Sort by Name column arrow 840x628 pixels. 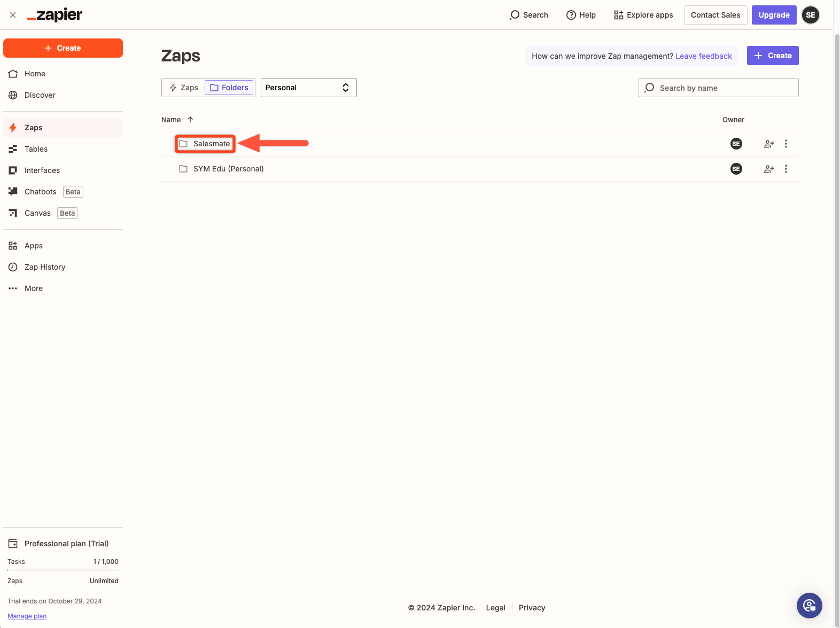coord(190,120)
